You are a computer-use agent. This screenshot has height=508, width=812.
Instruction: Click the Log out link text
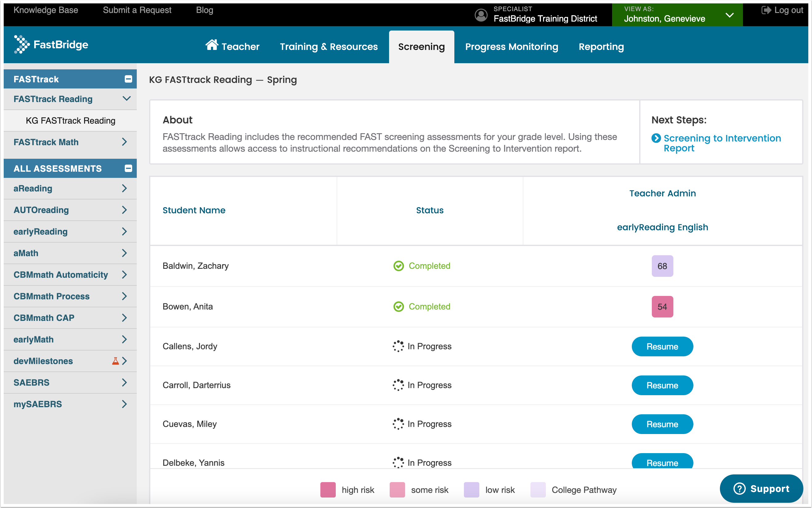click(x=789, y=10)
